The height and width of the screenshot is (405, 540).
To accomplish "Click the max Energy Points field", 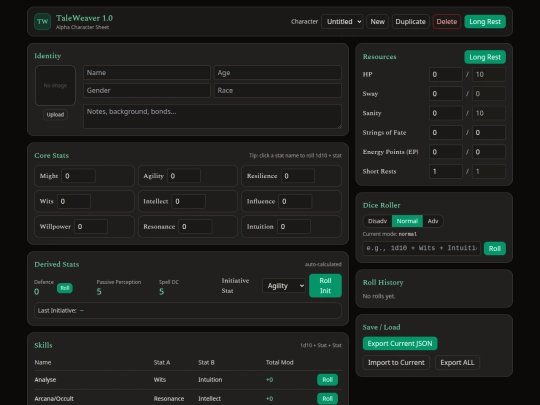I will 489,152.
